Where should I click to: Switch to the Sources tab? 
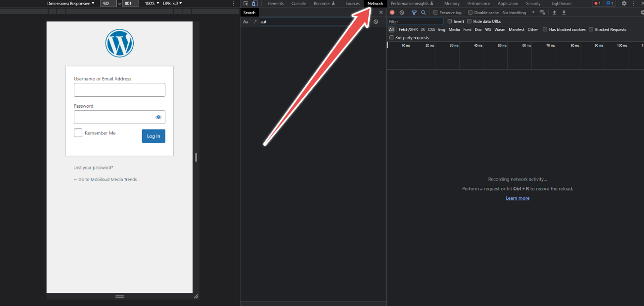click(x=353, y=4)
